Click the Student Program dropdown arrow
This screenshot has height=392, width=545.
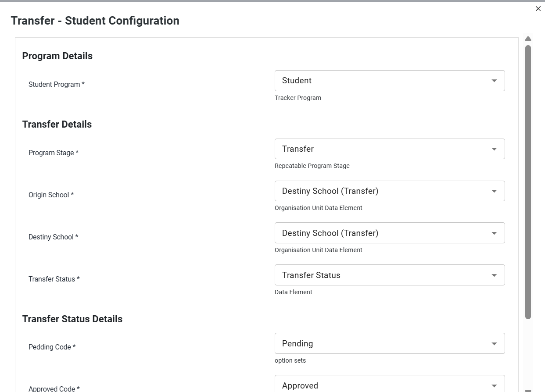point(494,81)
